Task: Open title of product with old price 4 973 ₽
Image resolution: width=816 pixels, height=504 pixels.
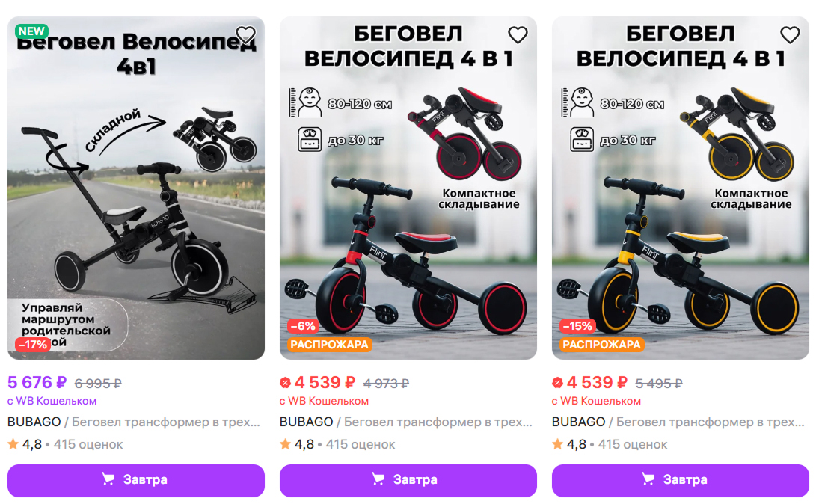Action: [406, 422]
